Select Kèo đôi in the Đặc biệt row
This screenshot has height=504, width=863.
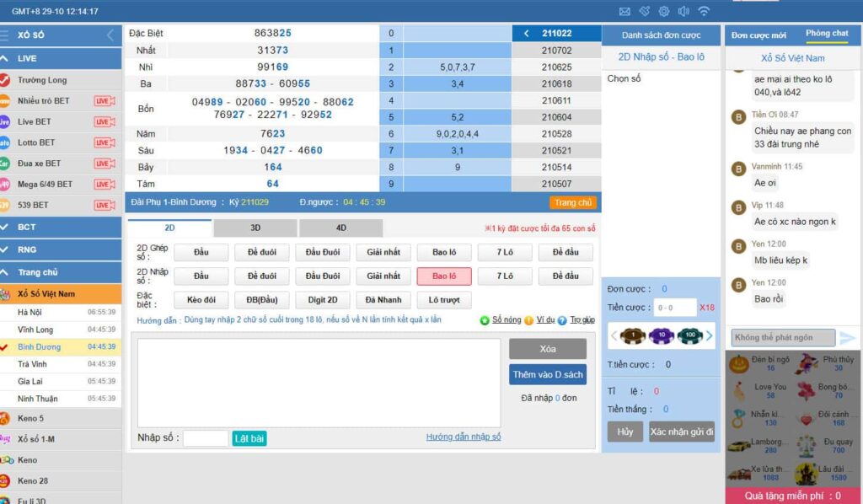201,300
